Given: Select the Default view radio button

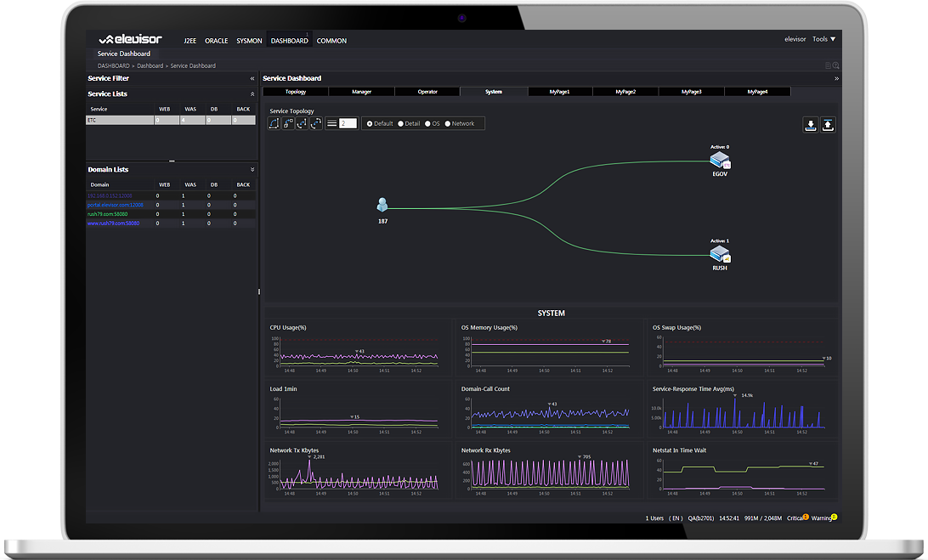Looking at the screenshot, I should pyautogui.click(x=370, y=124).
